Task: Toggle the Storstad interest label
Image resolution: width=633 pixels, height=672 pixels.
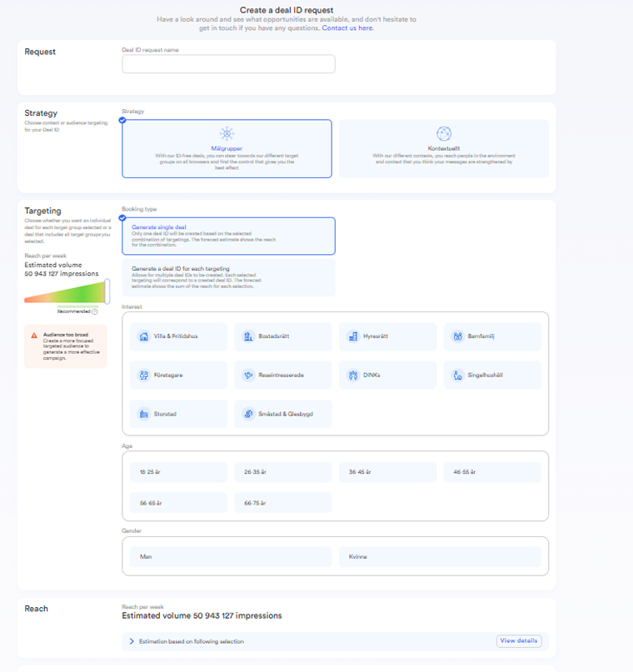Action: pos(165,414)
